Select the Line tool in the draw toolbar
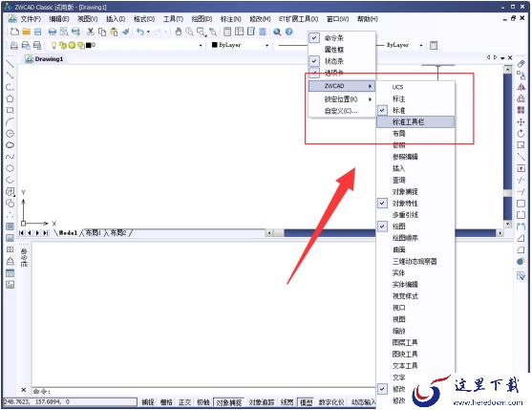Image resolution: width=532 pixels, height=410 pixels. [10, 63]
